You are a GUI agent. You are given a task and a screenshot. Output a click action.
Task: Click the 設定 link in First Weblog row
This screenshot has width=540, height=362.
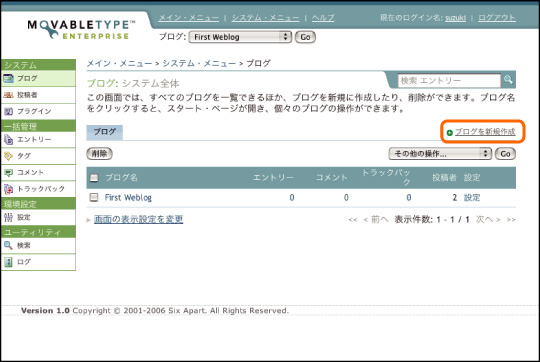click(472, 198)
